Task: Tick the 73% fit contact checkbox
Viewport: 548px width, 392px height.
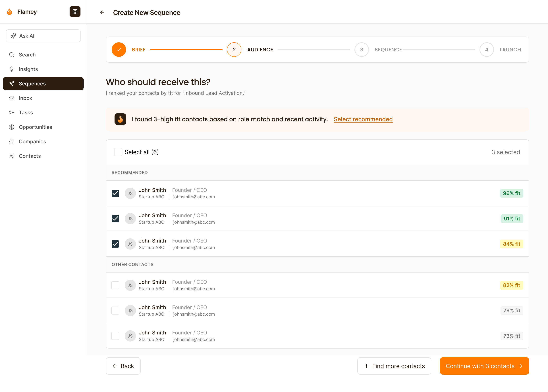Action: tap(115, 336)
